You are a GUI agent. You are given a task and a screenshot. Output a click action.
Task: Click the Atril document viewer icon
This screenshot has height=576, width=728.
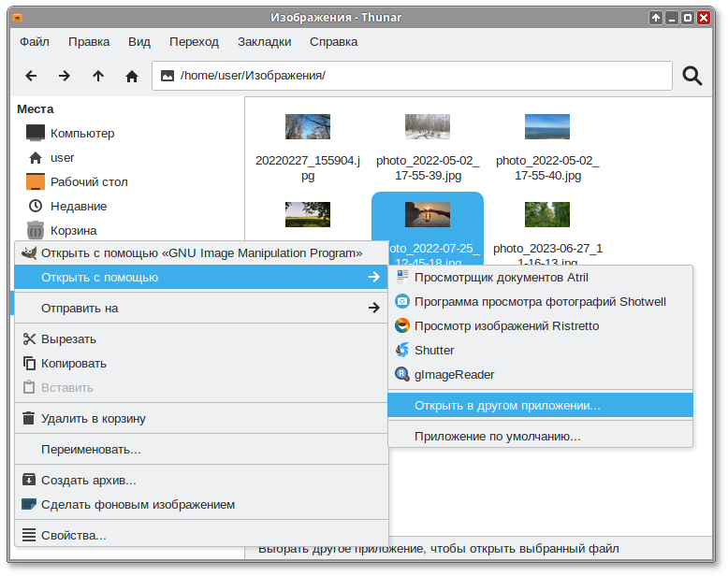[x=402, y=277]
